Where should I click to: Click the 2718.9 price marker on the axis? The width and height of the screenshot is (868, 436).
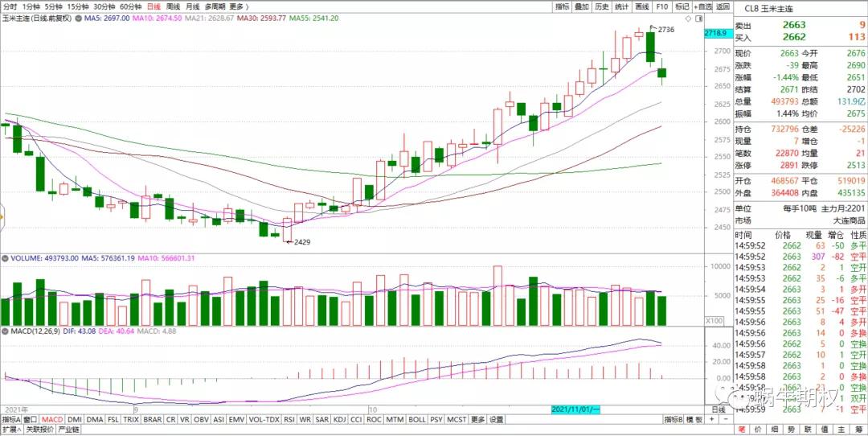pyautogui.click(x=714, y=34)
